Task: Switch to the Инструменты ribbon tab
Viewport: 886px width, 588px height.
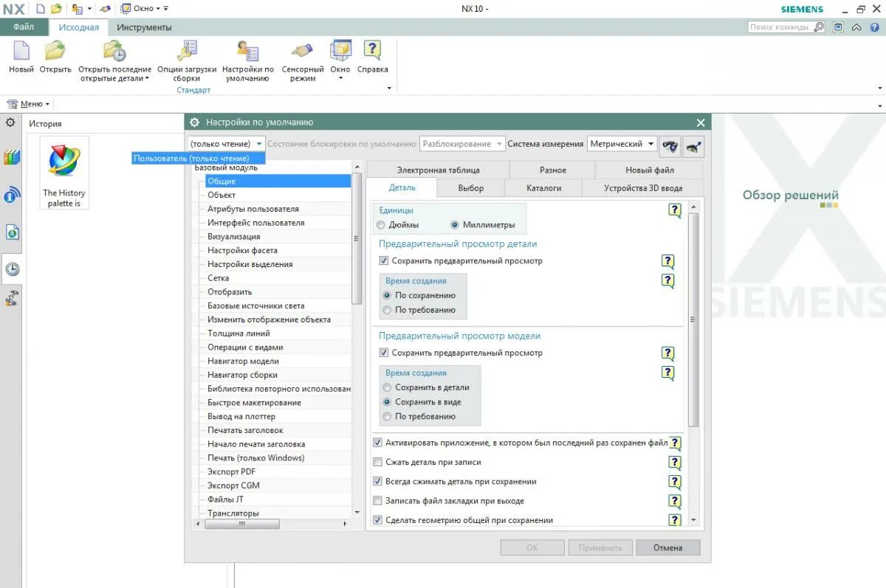Action: point(144,27)
